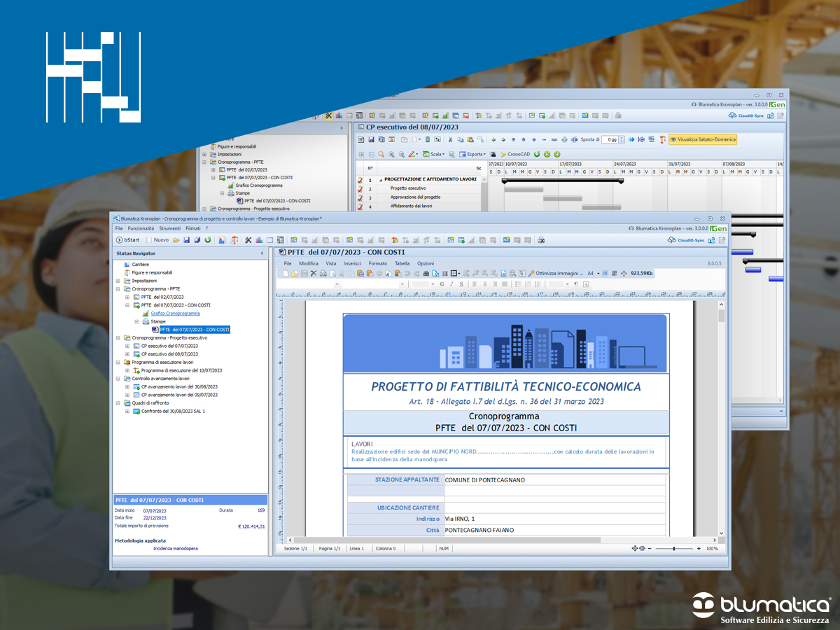The image size is (840, 630).
Task: Open the Tabella menu in the document editor
Action: 402,263
